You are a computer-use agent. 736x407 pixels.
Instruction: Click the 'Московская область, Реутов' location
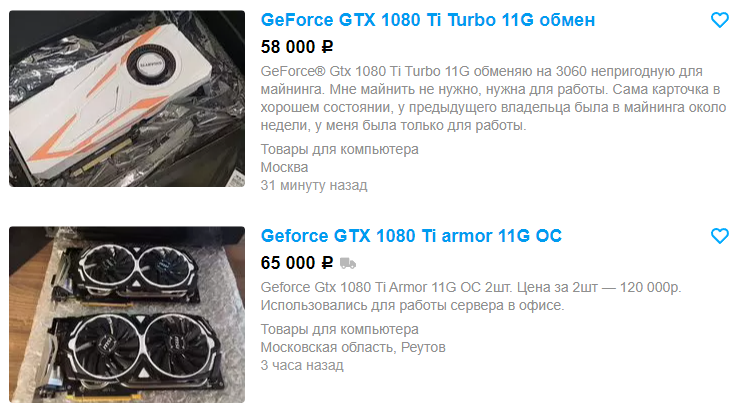[353, 347]
